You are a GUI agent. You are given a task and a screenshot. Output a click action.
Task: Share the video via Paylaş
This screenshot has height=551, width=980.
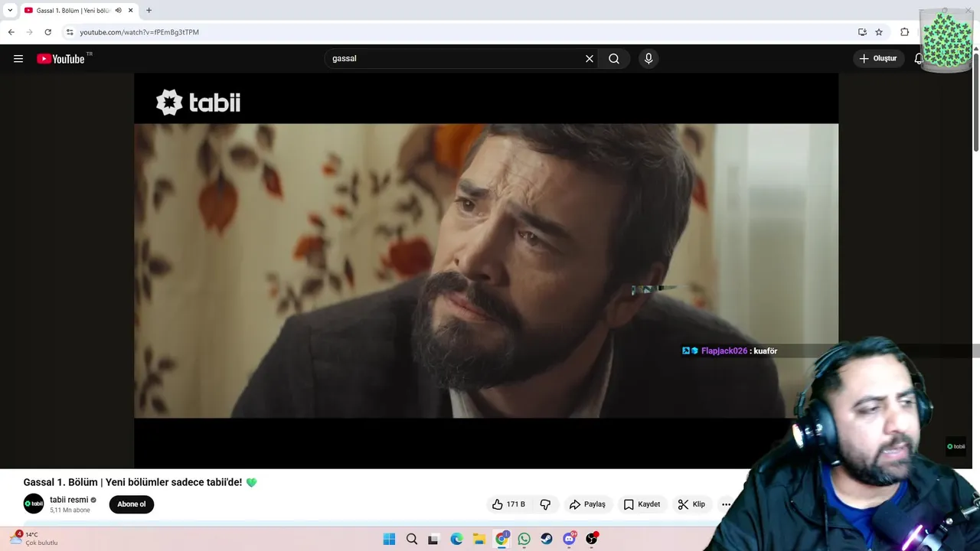[x=587, y=504]
